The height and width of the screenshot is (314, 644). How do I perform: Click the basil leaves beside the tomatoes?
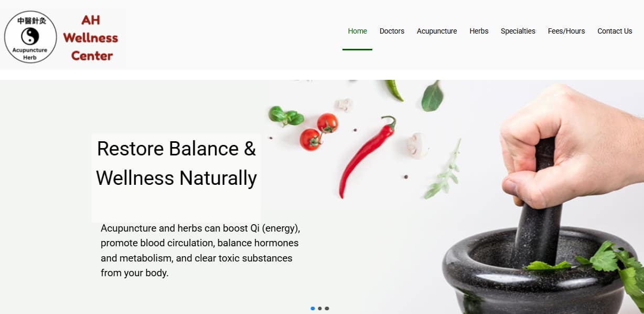[x=285, y=116]
